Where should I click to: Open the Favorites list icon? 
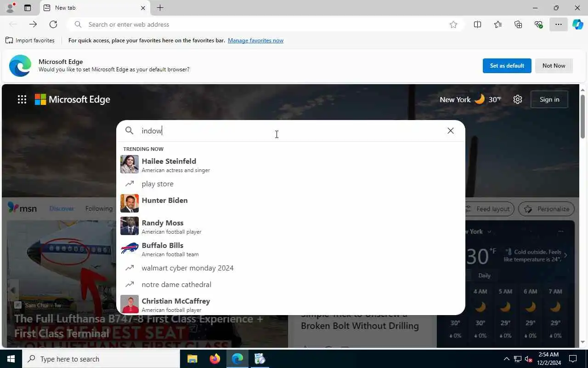[x=498, y=24]
